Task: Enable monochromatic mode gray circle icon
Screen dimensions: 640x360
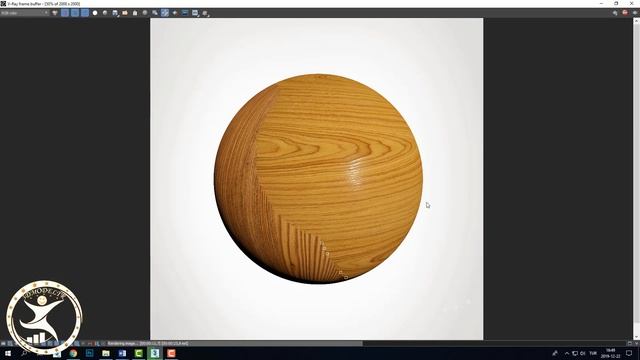Action: (105, 13)
